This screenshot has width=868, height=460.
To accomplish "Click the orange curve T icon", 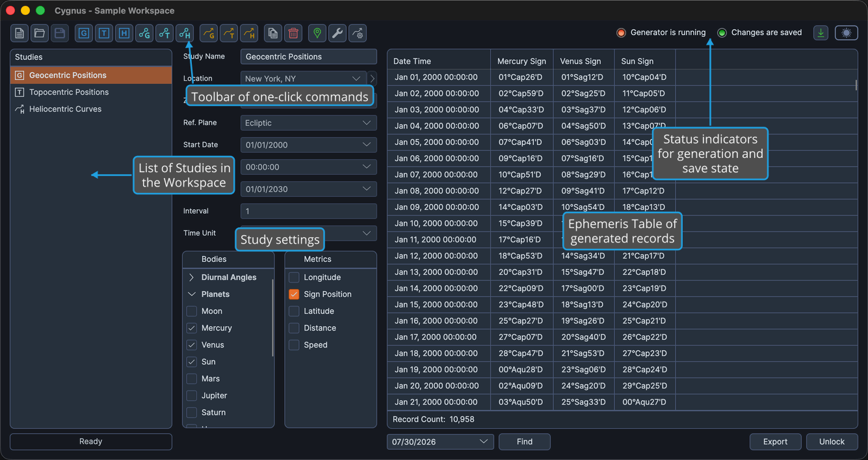I will (x=229, y=33).
